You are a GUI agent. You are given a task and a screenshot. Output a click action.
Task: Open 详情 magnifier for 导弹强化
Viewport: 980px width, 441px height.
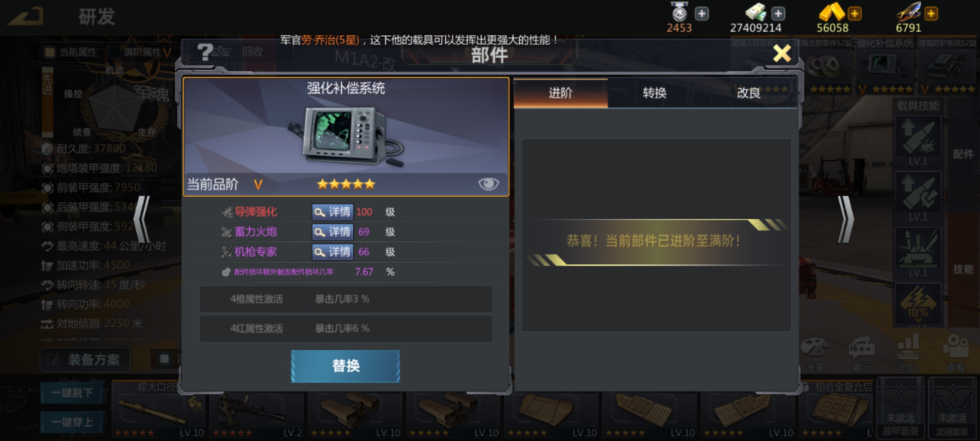pyautogui.click(x=332, y=212)
